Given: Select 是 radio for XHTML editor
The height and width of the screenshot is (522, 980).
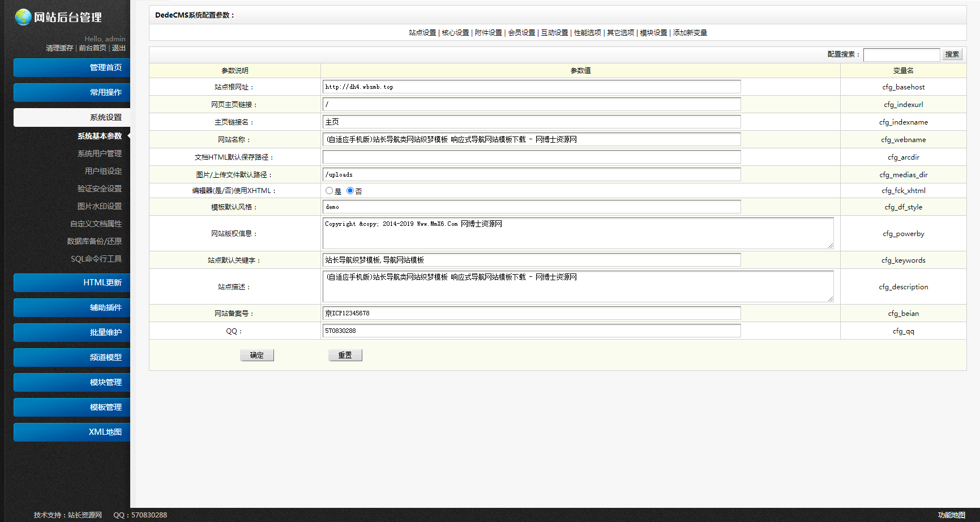Looking at the screenshot, I should click(x=329, y=191).
